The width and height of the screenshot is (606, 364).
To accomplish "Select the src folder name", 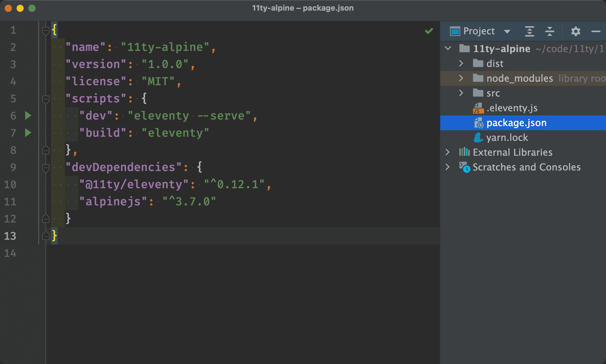I will [493, 93].
